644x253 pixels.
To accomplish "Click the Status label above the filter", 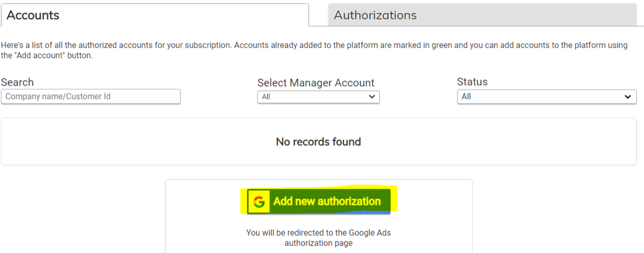I will [472, 82].
